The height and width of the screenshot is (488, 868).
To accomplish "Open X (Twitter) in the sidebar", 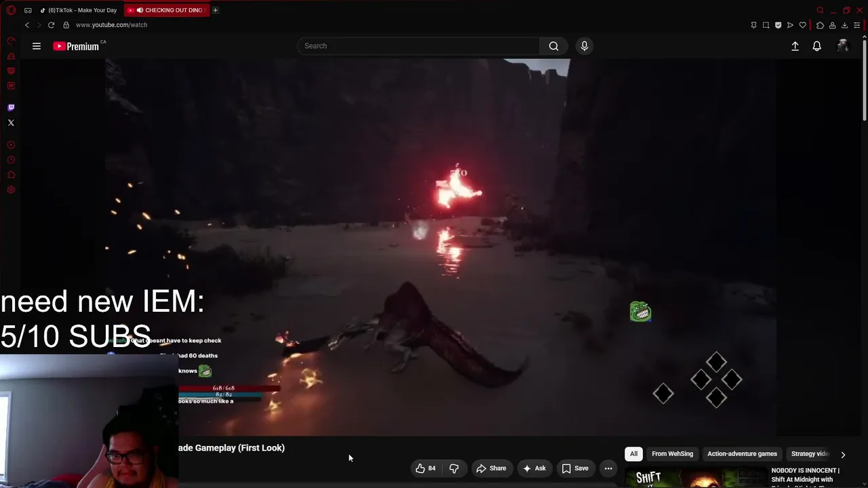I will pos(11,123).
